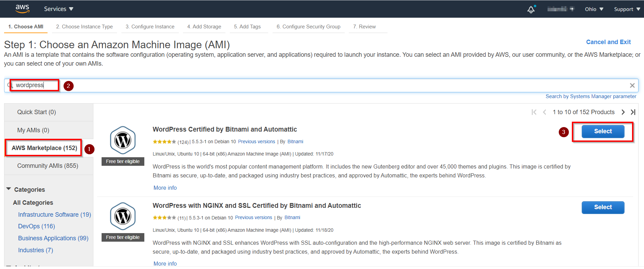Click star rating of WordPress with NGINX

coord(164,217)
